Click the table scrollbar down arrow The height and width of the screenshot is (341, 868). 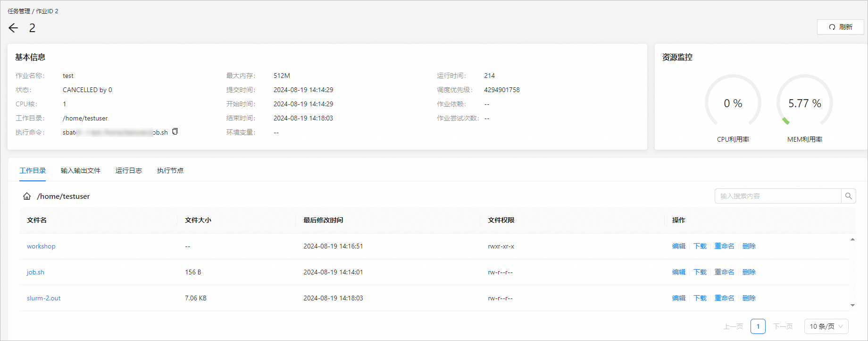point(852,305)
